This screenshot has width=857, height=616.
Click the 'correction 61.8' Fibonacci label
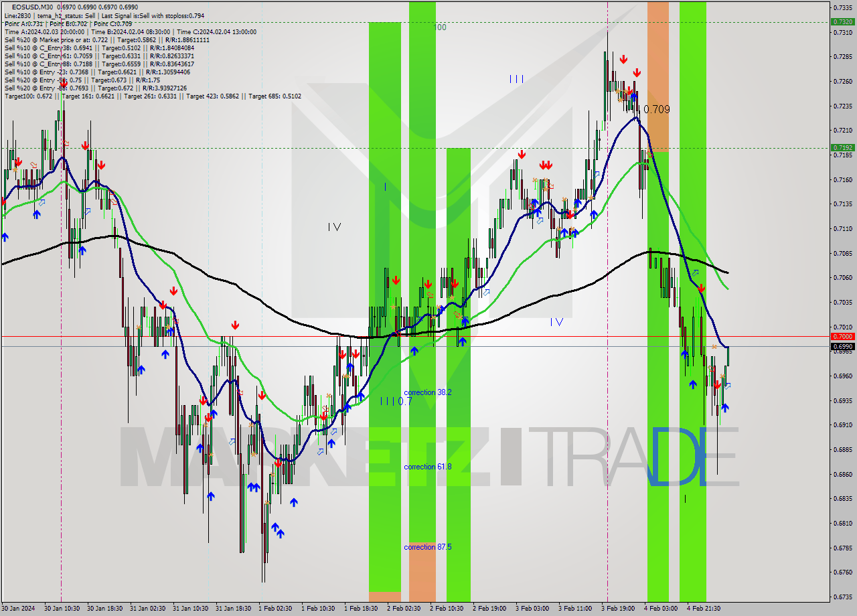pos(427,467)
